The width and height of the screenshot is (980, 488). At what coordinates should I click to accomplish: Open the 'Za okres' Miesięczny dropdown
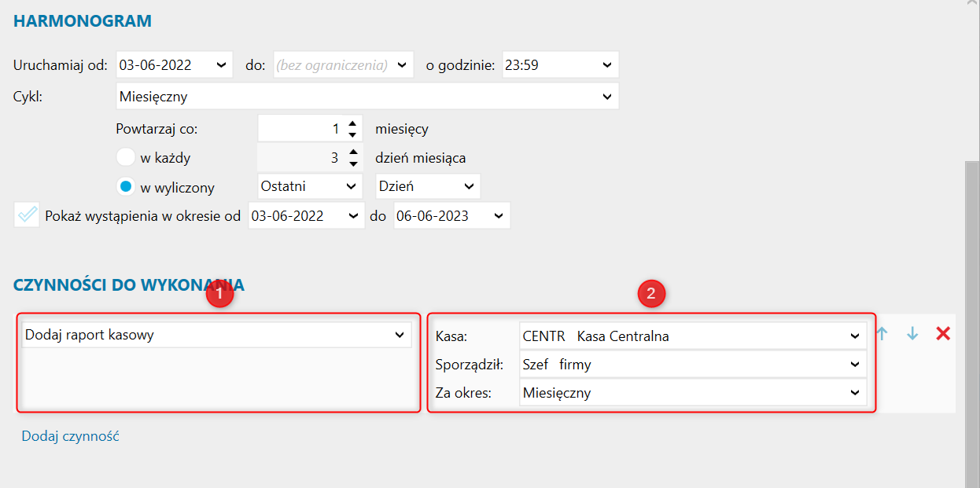[x=856, y=393]
